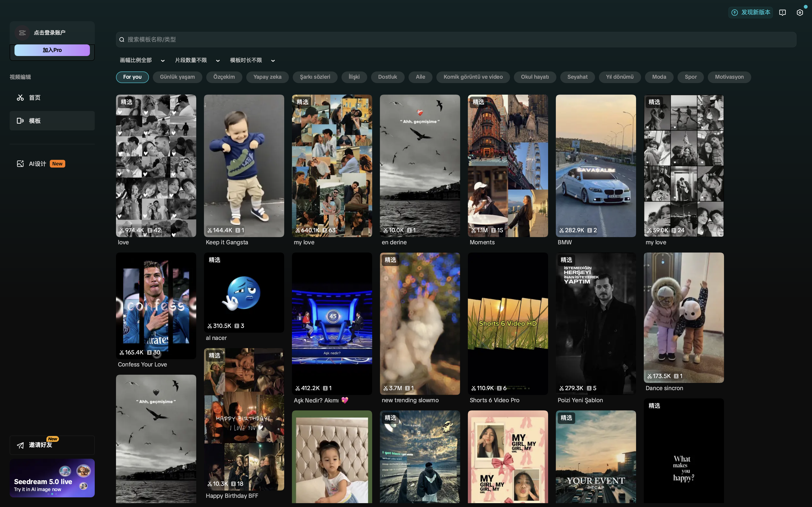The height and width of the screenshot is (507, 812).
Task: Click the search magnifier icon
Action: (x=122, y=40)
